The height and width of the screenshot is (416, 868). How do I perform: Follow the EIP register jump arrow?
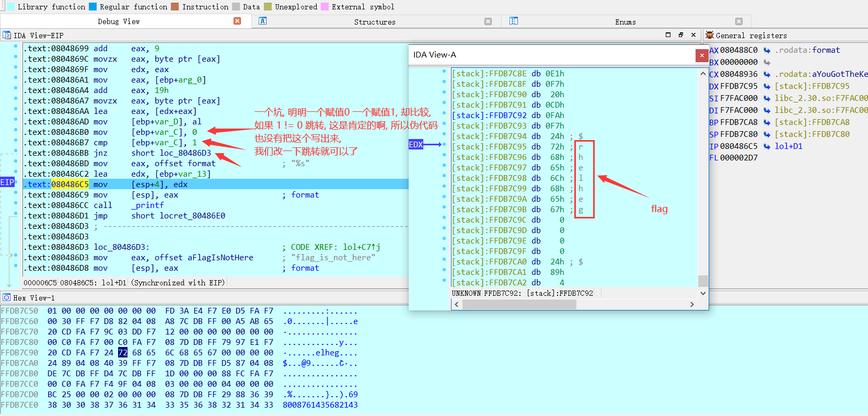(767, 146)
